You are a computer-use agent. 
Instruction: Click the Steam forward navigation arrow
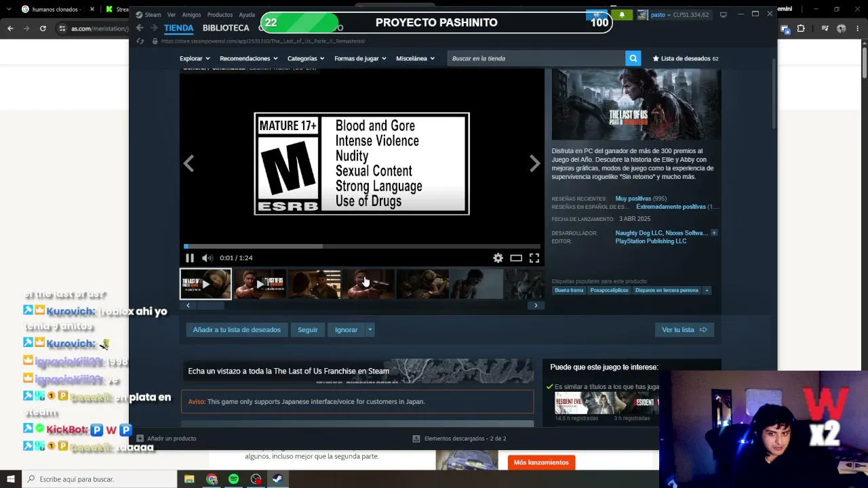click(x=154, y=28)
